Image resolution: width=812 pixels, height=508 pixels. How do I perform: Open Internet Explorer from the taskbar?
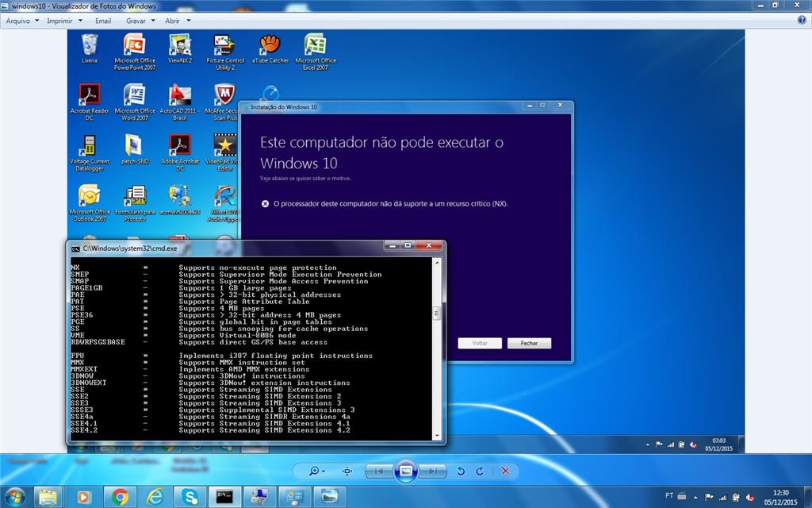point(155,497)
